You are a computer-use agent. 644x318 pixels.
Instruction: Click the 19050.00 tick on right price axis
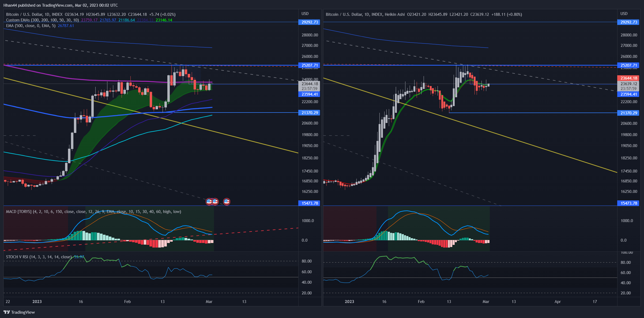(x=629, y=146)
